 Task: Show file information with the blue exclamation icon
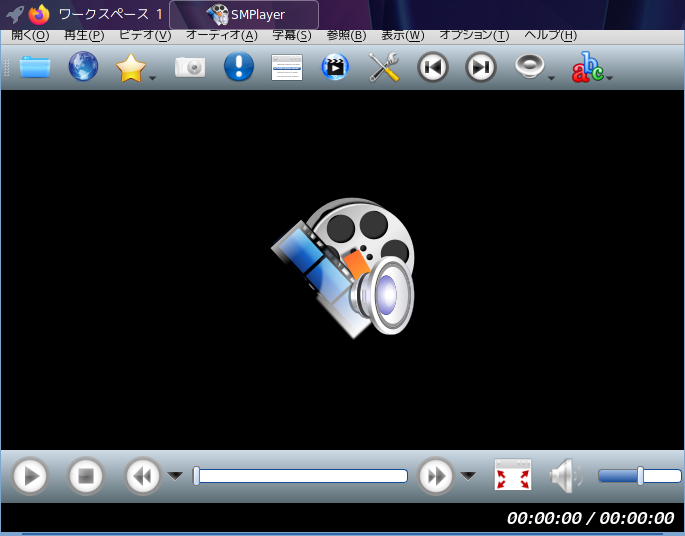pyautogui.click(x=239, y=66)
